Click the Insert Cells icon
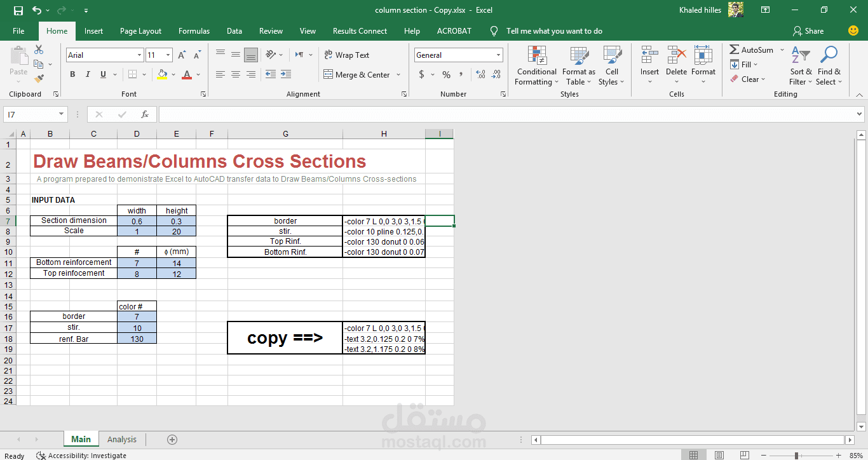Screen dimensions: 868x460 click(649, 55)
